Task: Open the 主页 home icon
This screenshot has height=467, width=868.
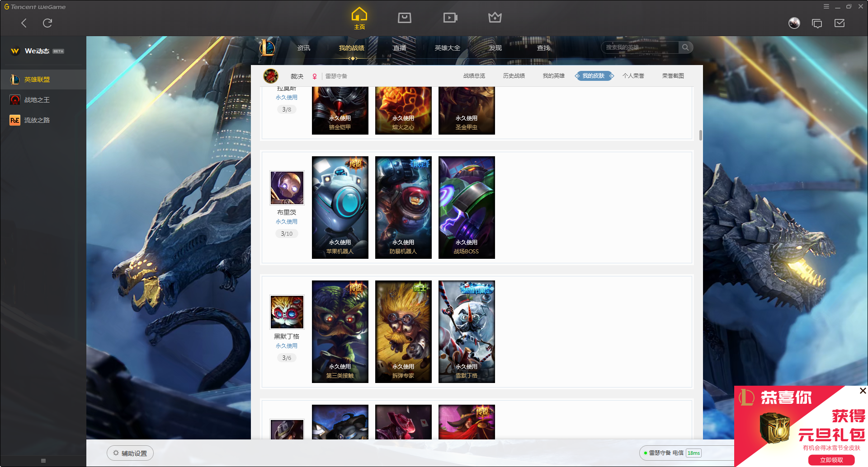Action: 359,18
